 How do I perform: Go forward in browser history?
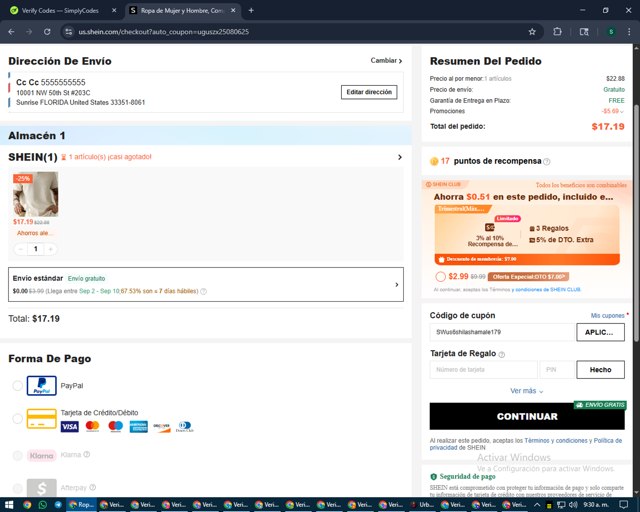pyautogui.click(x=29, y=32)
